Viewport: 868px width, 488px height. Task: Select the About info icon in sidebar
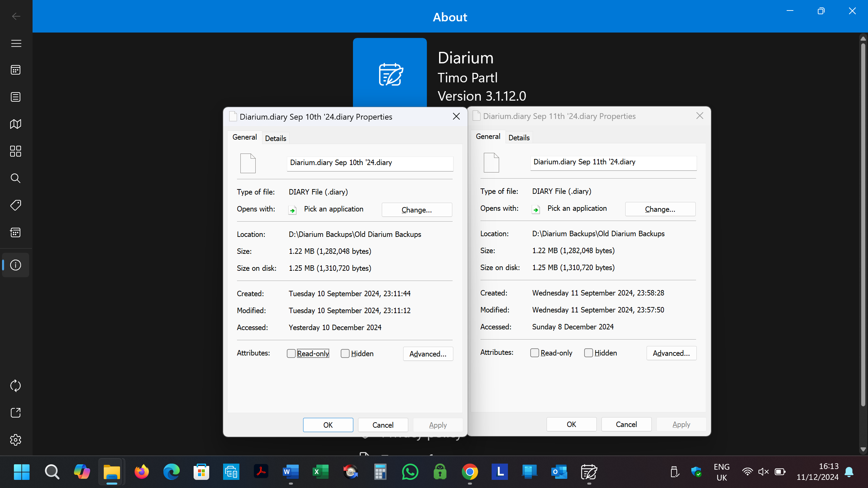click(16, 265)
